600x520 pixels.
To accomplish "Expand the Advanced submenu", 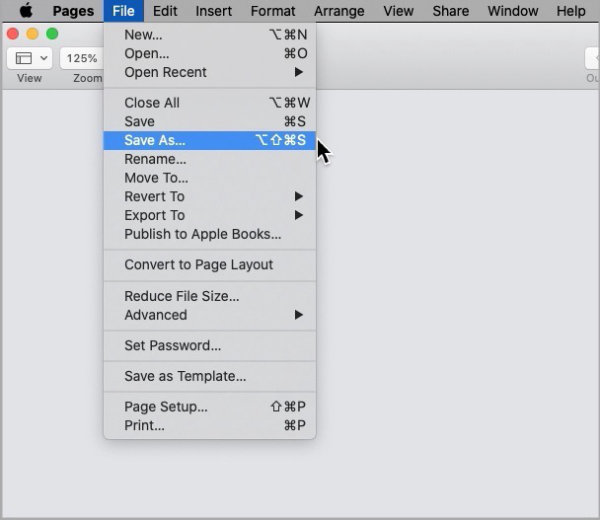I will tap(210, 315).
